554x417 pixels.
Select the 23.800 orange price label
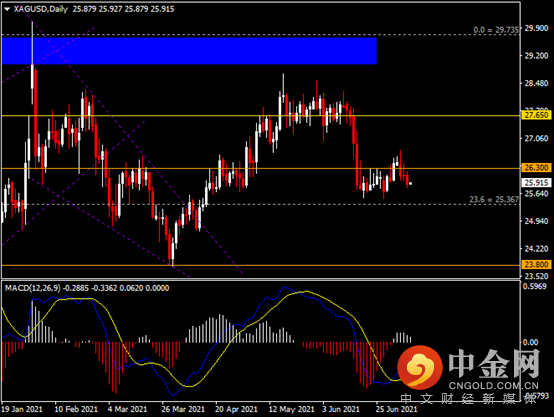[536, 264]
